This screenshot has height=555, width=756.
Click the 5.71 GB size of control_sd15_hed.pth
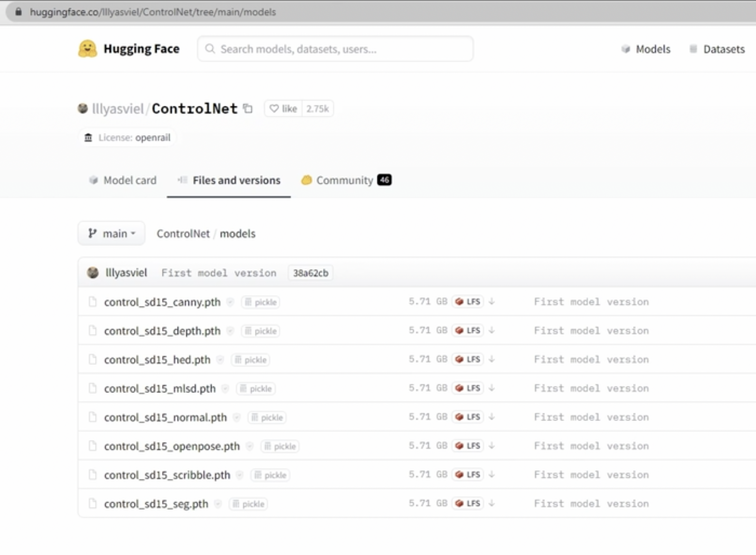coord(428,359)
